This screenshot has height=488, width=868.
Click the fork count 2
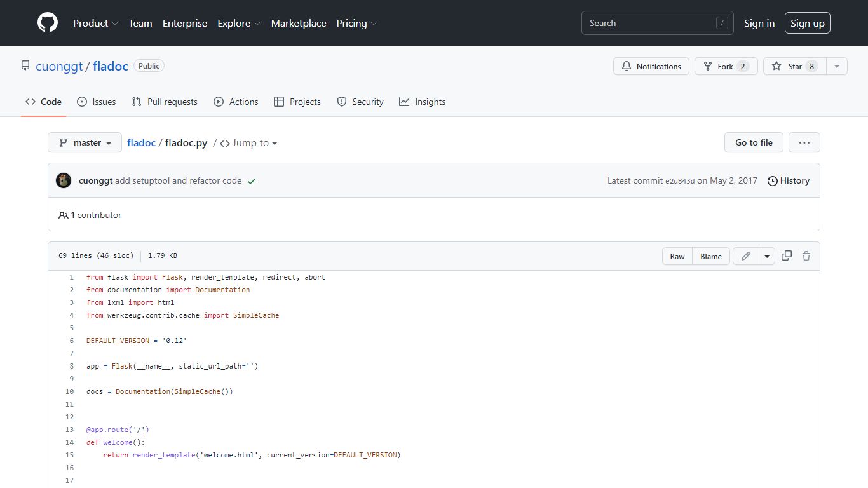point(743,66)
